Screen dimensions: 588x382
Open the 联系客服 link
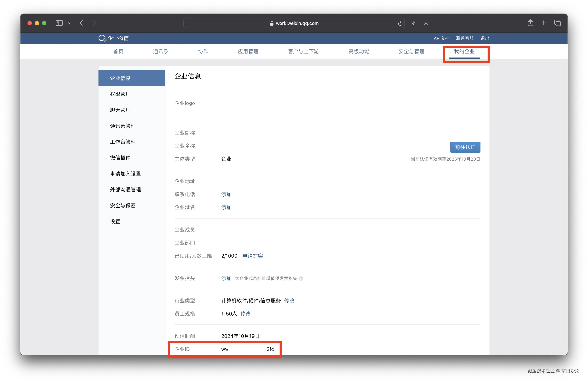click(x=465, y=38)
